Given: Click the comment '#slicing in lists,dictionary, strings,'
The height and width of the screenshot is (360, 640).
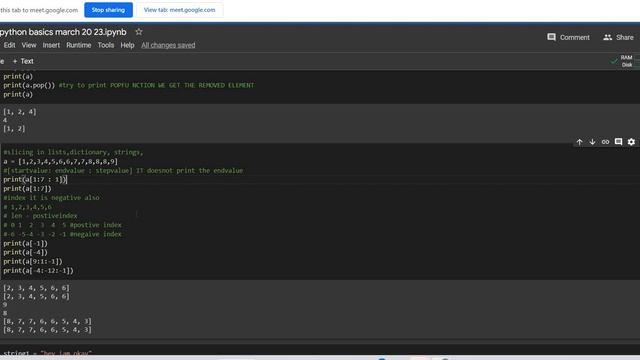Looking at the screenshot, I should click(x=73, y=152).
